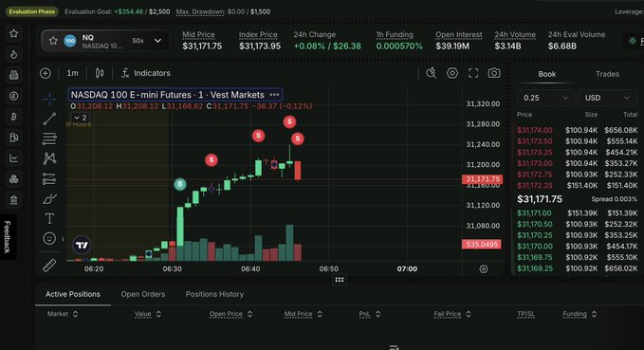The width and height of the screenshot is (644, 350).
Task: Sort positions by Funding column
Action: 580,314
